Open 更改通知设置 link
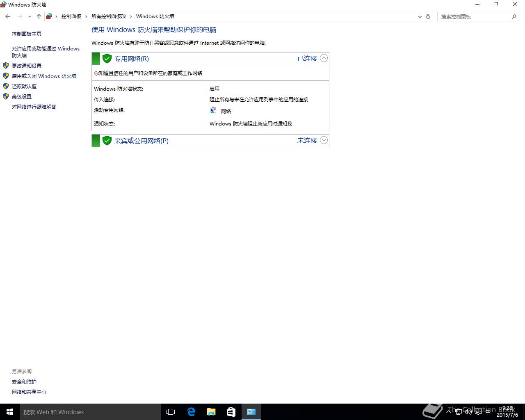Screen dimensions: 525x420 click(x=27, y=66)
